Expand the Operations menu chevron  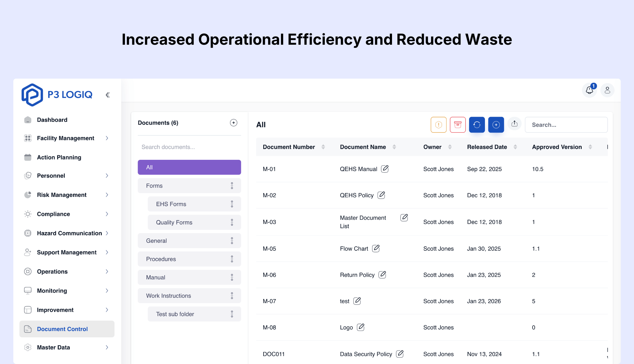(107, 271)
